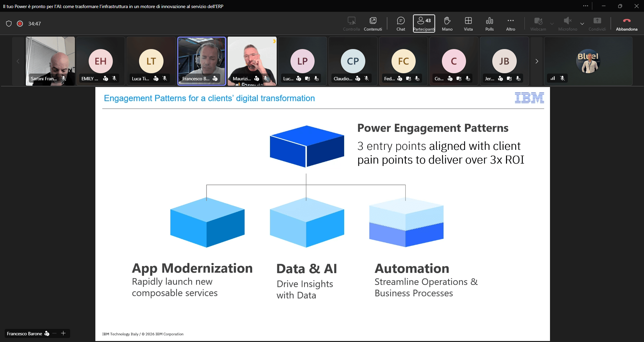Click muted mic icon on EMILY tile

114,79
